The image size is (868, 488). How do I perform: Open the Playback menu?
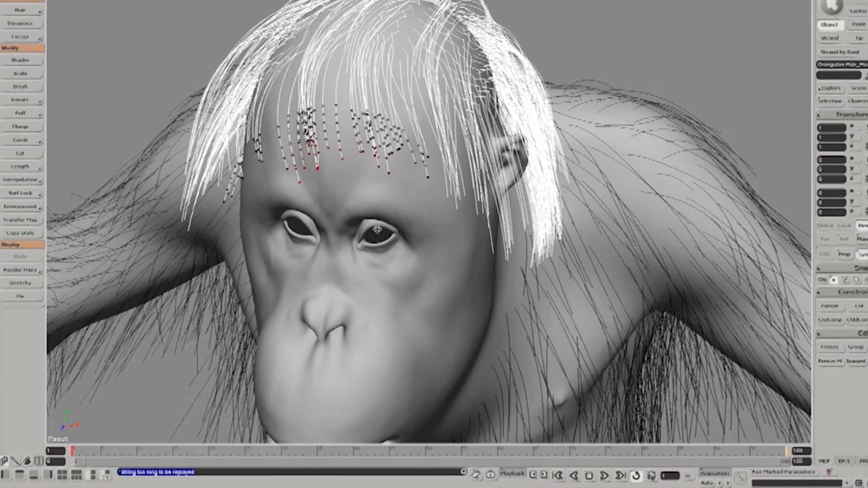coord(512,473)
